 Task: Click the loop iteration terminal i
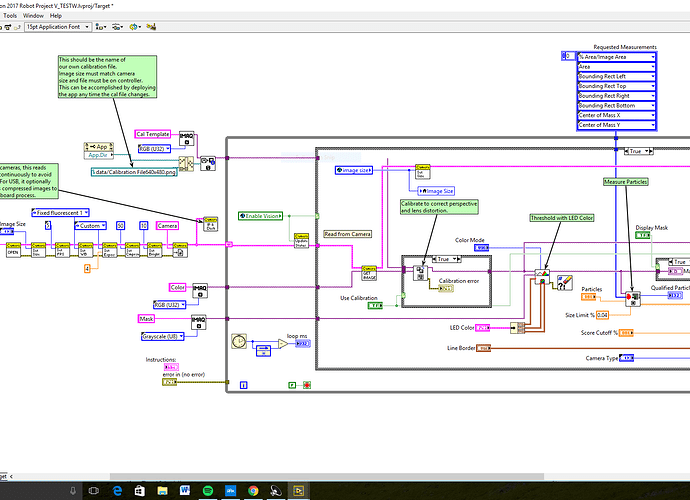pyautogui.click(x=243, y=385)
